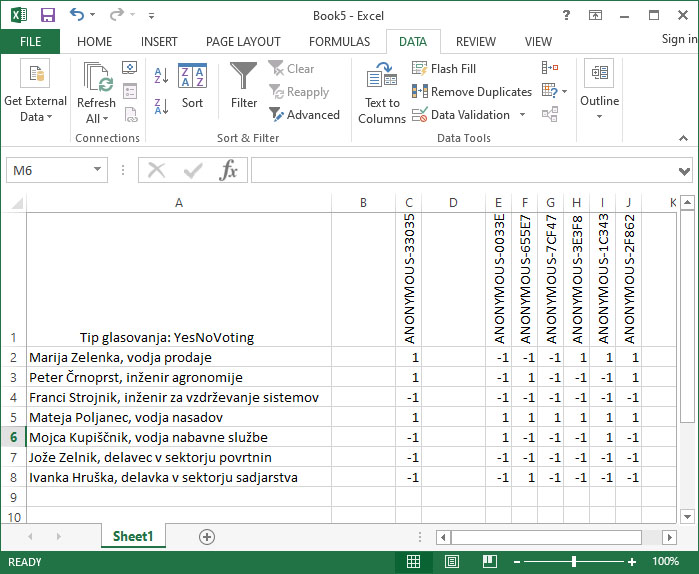Open Ribbon Display Options icon

click(595, 16)
